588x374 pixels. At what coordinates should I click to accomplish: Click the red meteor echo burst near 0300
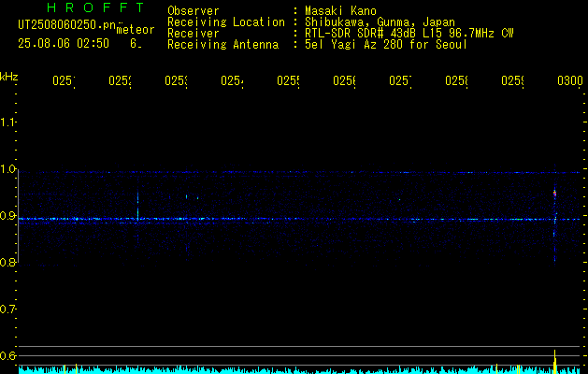tap(554, 194)
